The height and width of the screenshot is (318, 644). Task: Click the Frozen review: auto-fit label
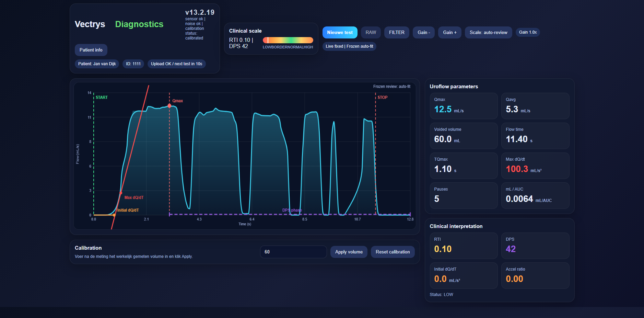392,87
